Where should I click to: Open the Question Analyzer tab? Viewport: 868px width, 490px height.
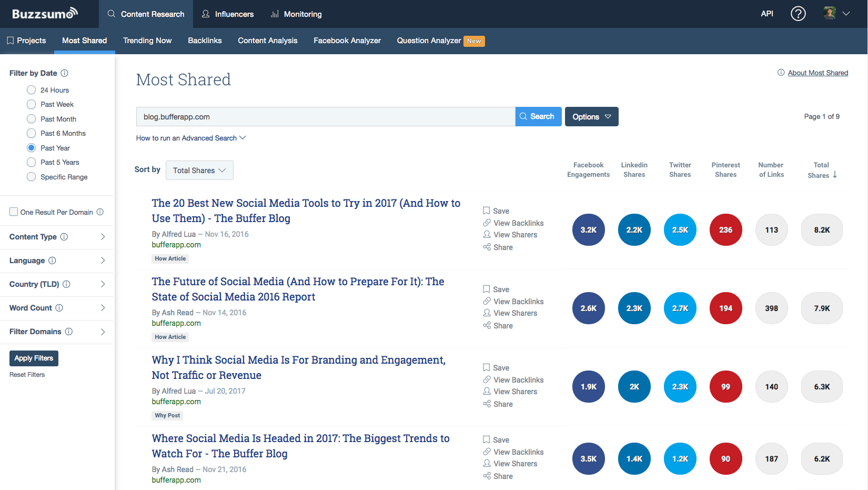429,41
